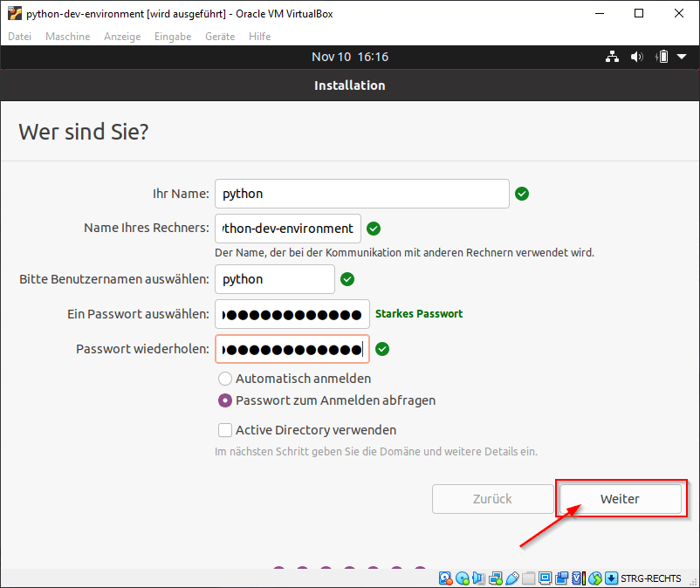This screenshot has height=588, width=700.
Task: Open the system menu chevron in Ubuntu top bar
Action: 683,56
